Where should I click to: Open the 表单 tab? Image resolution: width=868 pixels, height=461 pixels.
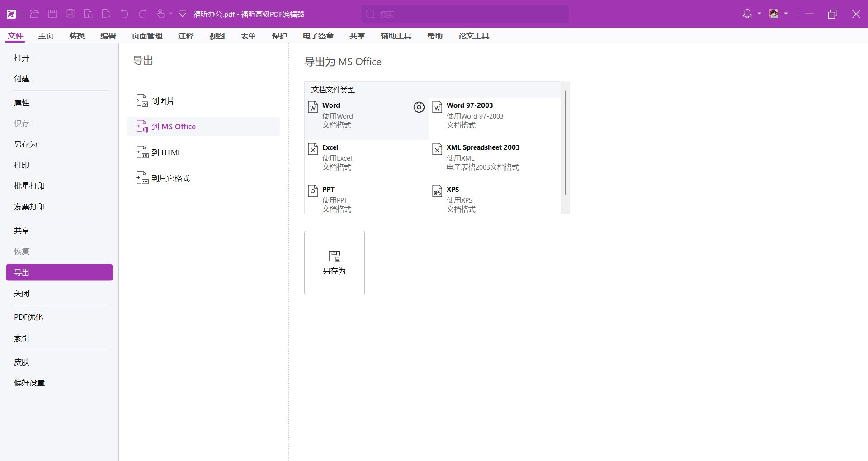click(248, 36)
